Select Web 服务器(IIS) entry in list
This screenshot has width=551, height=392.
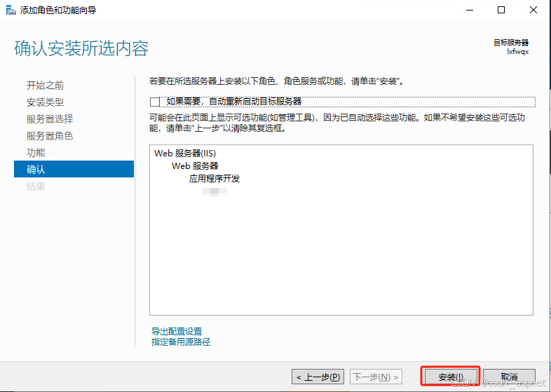click(x=185, y=154)
